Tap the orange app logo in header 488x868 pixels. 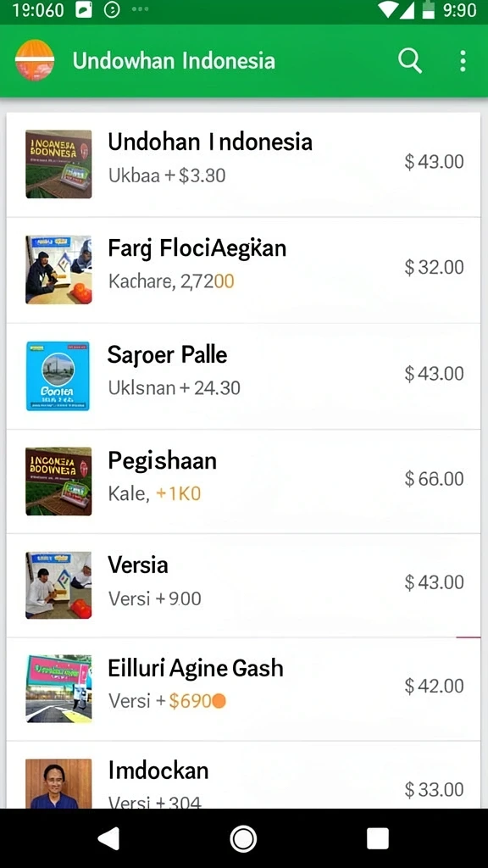35,60
